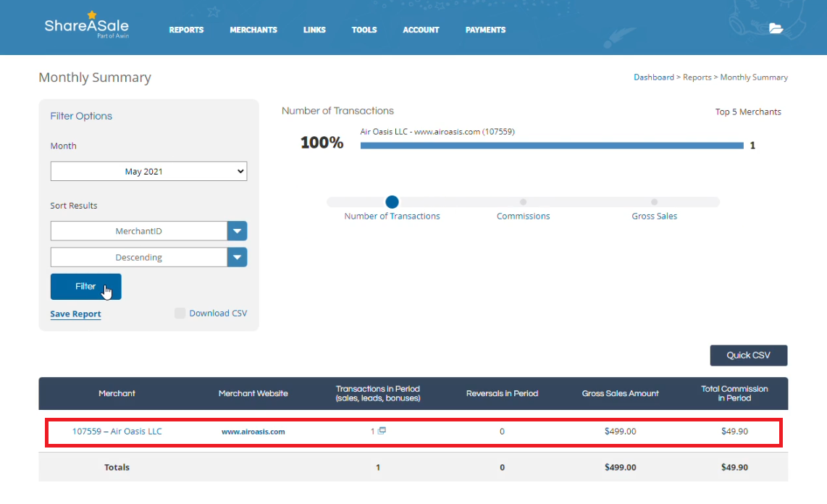Expand the Month dropdown showing May 2021
827x504 pixels.
coord(148,172)
